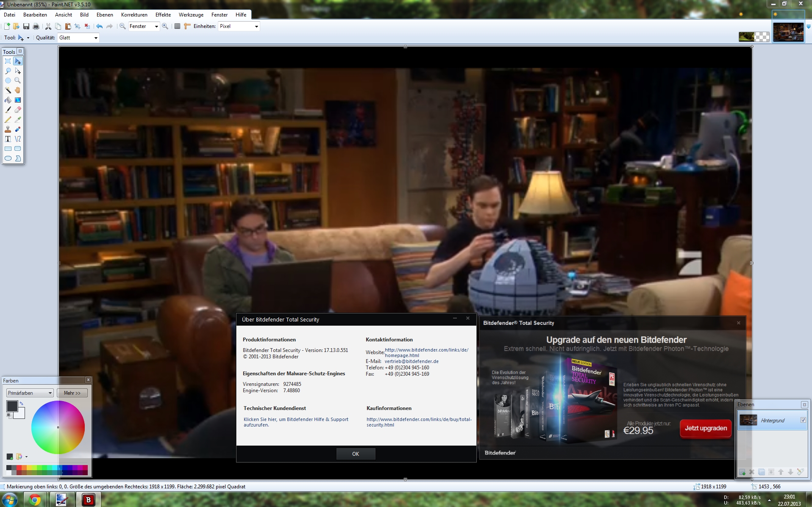
Task: Select the Lasso Select tool
Action: (x=8, y=71)
